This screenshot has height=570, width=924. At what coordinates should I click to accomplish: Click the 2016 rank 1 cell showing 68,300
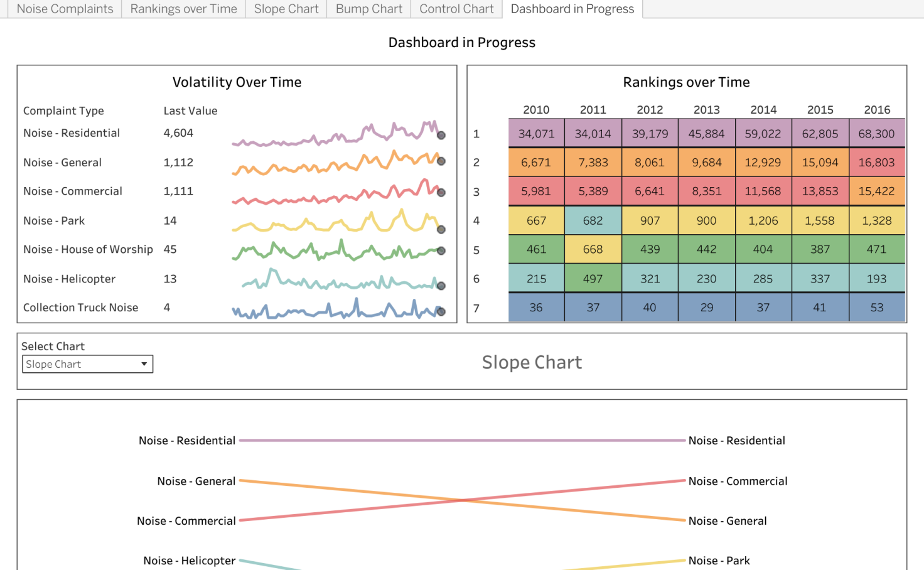coord(876,134)
